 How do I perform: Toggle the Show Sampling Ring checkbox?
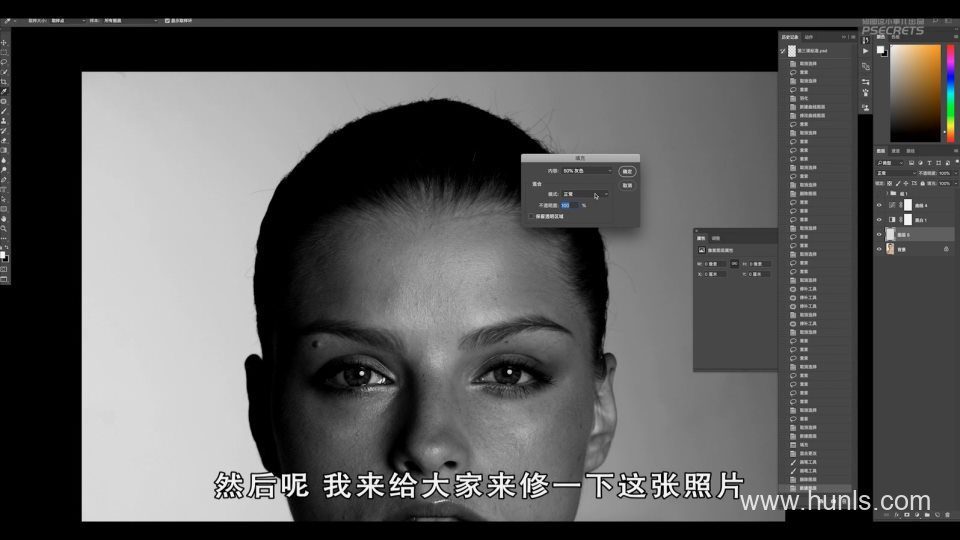pos(167,21)
